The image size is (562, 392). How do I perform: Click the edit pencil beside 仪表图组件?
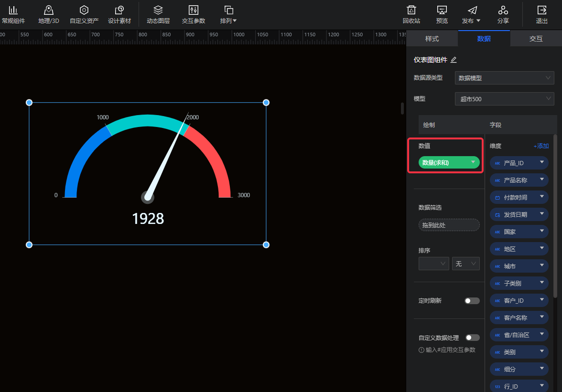click(x=454, y=60)
